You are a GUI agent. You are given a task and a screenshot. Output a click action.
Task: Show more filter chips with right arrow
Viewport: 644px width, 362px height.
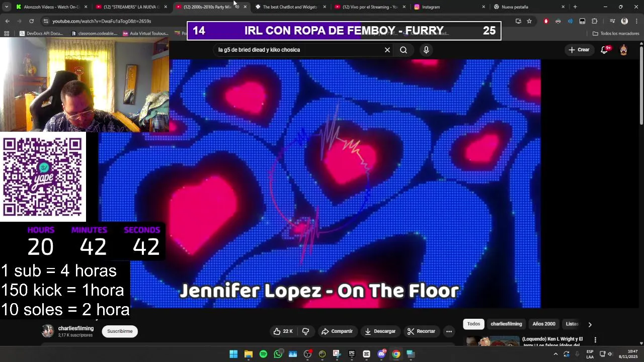coord(590,324)
